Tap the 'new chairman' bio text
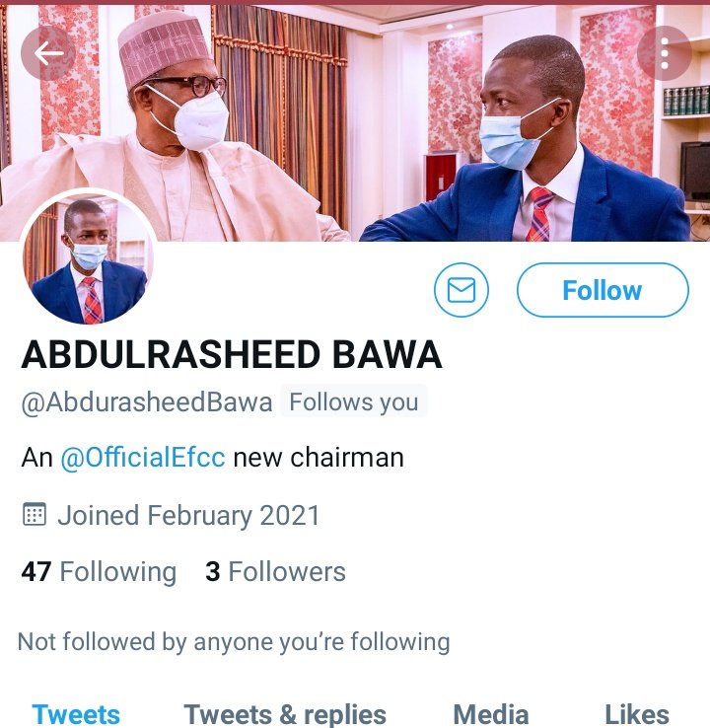 tap(319, 459)
